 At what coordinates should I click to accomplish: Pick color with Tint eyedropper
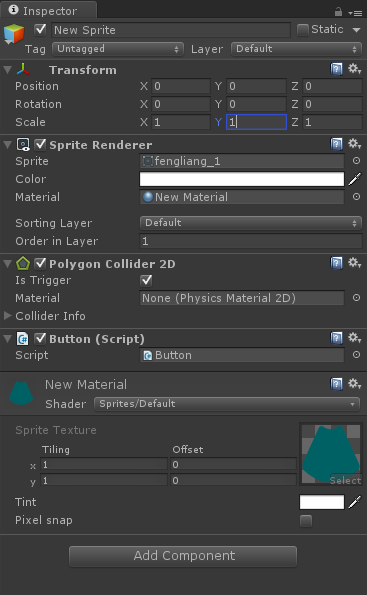tap(354, 502)
